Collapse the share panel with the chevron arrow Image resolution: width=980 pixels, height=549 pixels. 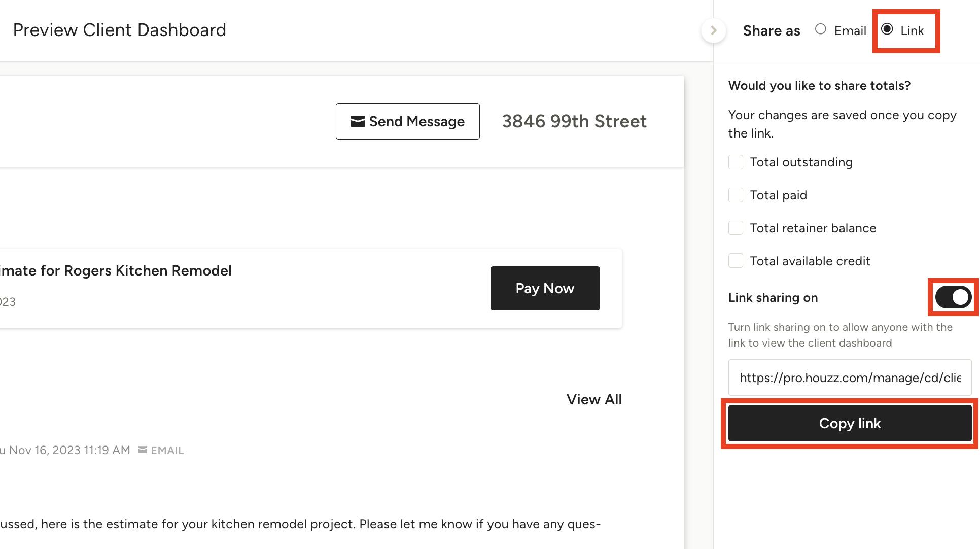pyautogui.click(x=713, y=30)
